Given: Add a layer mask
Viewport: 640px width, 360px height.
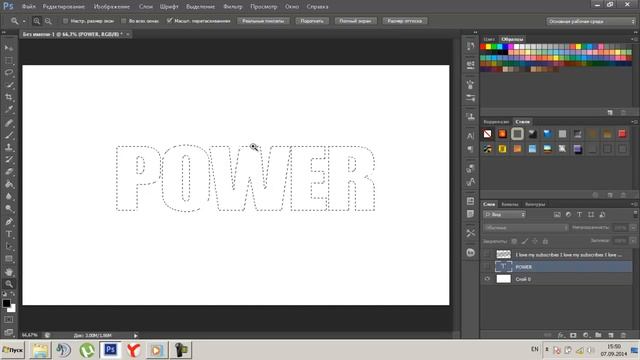Looking at the screenshot, I should click(573, 335).
